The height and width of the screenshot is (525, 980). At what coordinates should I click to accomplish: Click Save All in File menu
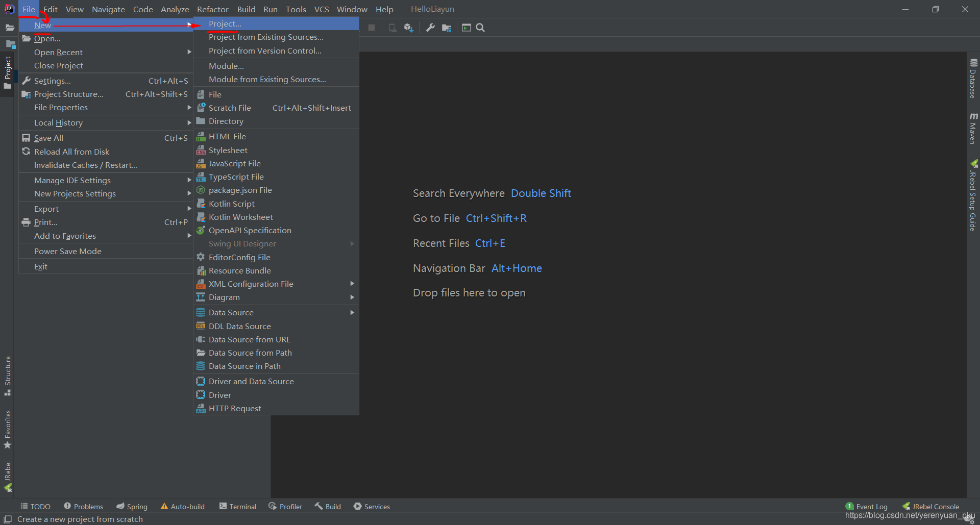click(106, 138)
